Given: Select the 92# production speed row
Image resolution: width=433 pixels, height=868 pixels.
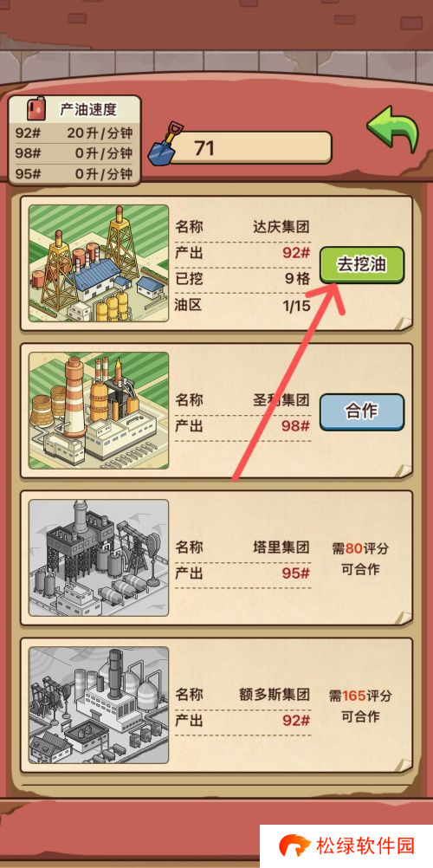Looking at the screenshot, I should 74,133.
